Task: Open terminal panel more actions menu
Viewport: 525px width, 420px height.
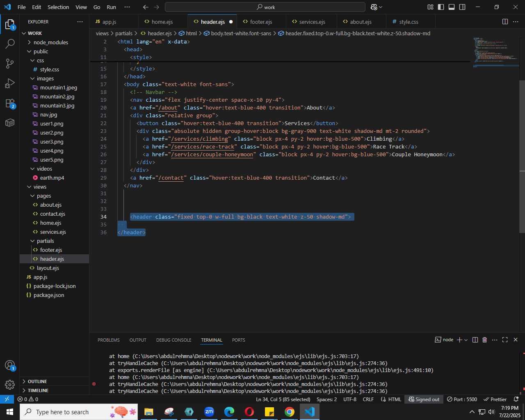Action: pyautogui.click(x=495, y=340)
